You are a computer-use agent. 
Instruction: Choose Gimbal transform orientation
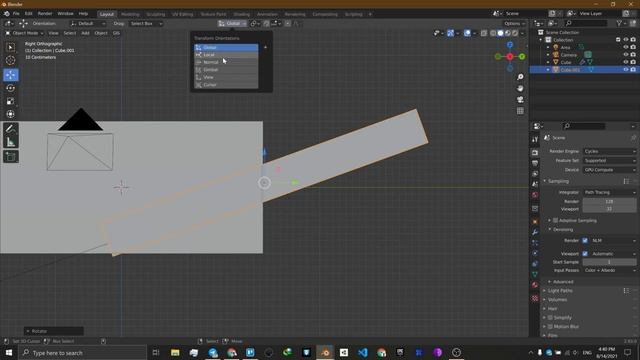coord(226,70)
